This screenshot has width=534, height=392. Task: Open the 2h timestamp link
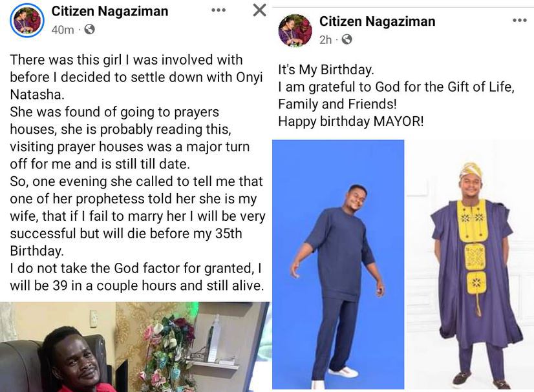pos(325,40)
